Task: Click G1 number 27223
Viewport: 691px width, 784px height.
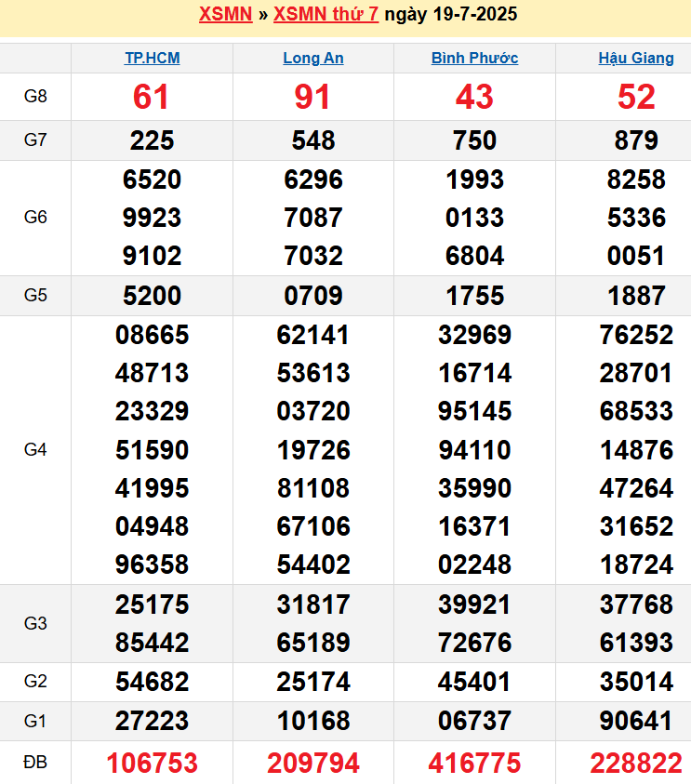Action: pos(152,721)
